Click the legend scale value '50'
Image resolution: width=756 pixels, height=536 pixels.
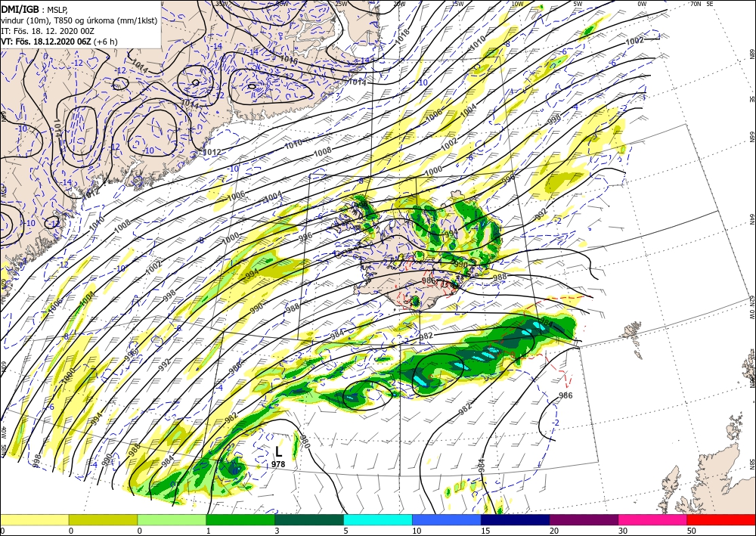pos(690,531)
